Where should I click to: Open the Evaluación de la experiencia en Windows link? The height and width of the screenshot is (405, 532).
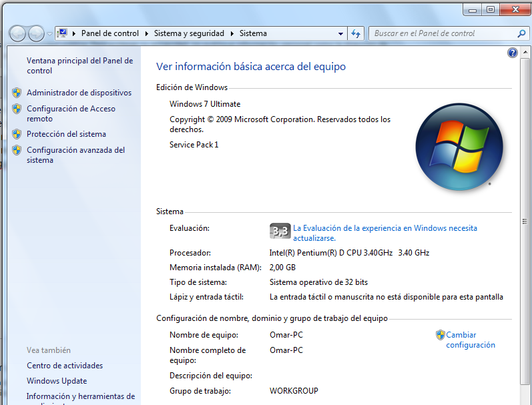[385, 233]
